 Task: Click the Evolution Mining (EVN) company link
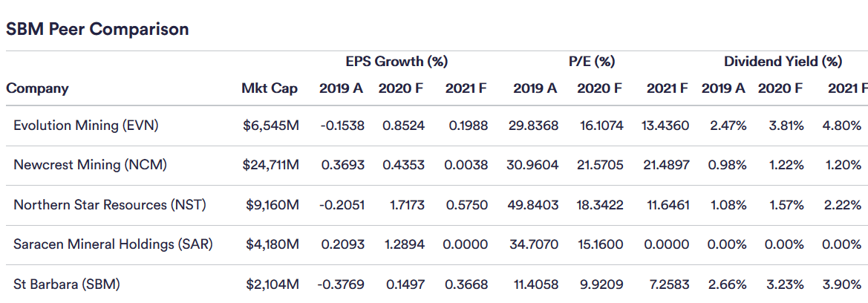point(86,126)
